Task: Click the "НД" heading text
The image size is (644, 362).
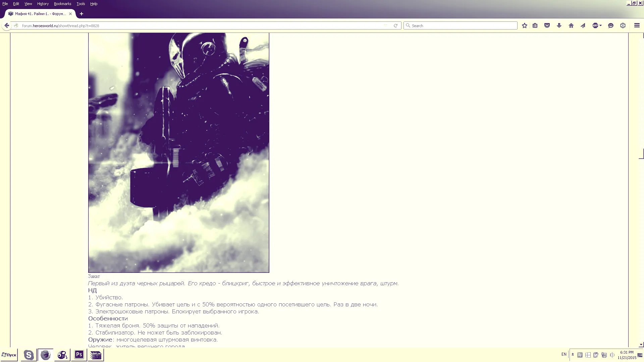Action: point(92,290)
